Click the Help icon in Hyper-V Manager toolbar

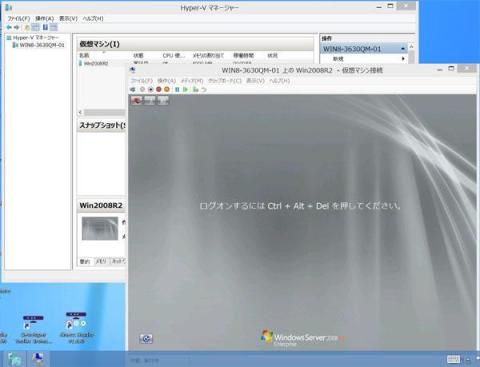coord(45,27)
